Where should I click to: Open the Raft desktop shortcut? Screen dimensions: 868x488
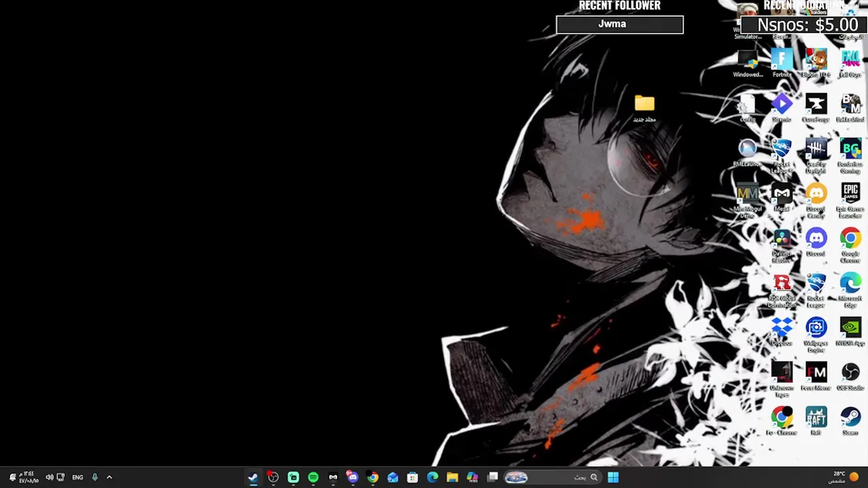[x=816, y=421]
